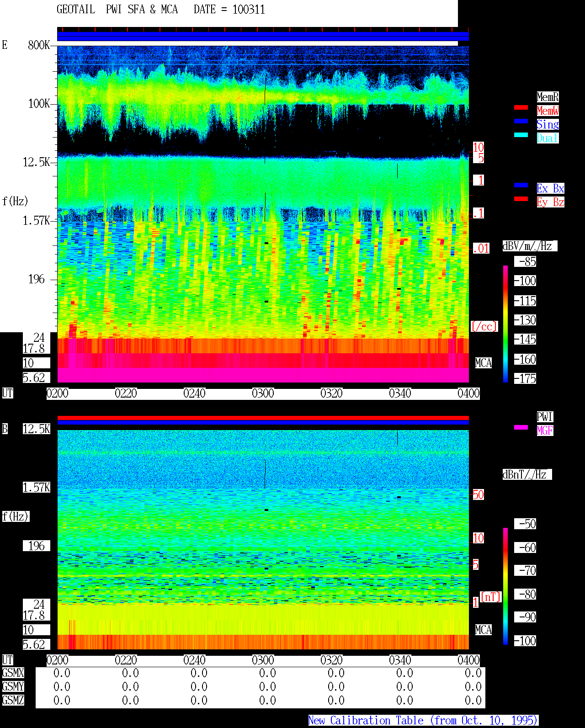
Task: Click the 0220 tick on upper UT axis
Action: 126,393
